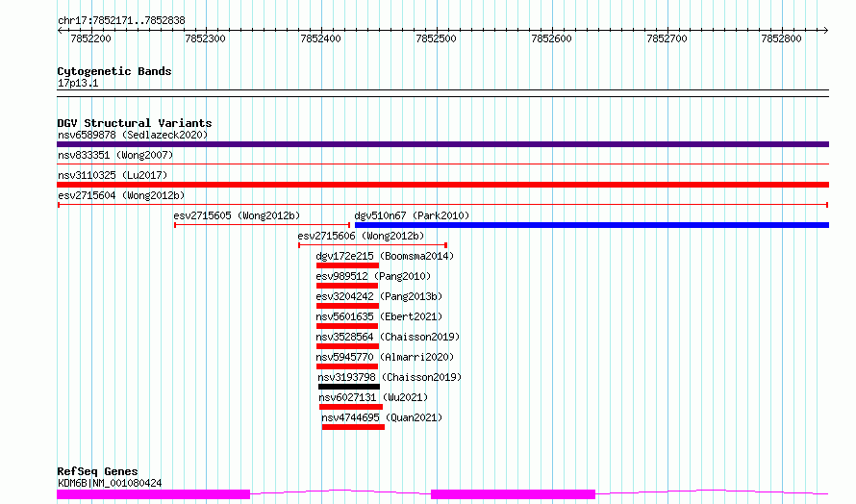Click nsv6027131 (Wu2021) label

pos(373,397)
